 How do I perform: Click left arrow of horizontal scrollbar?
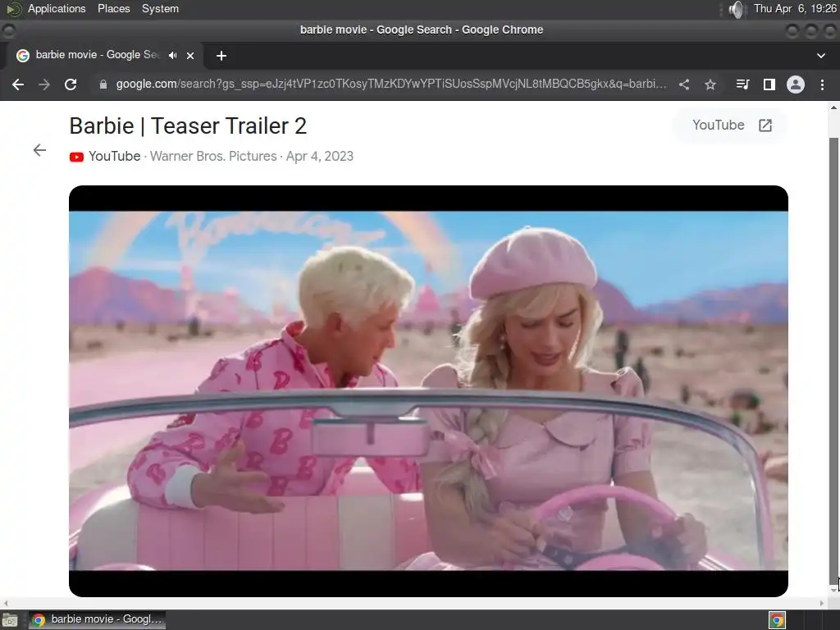(x=6, y=603)
